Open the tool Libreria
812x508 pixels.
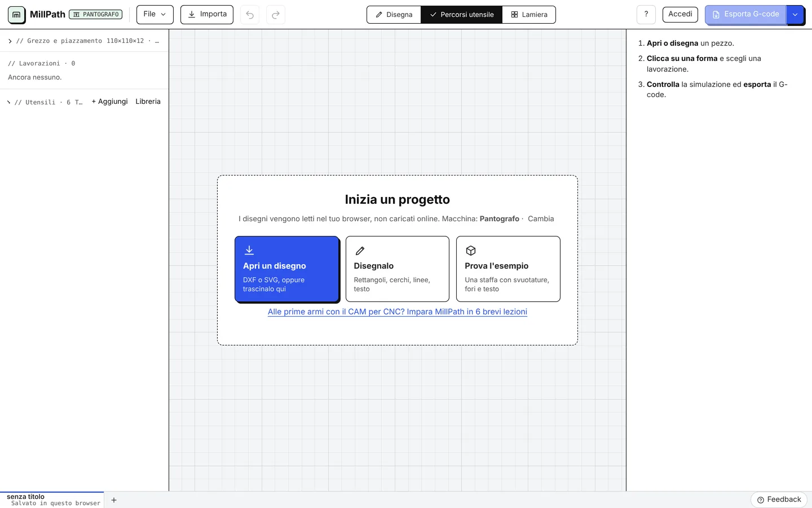(148, 102)
